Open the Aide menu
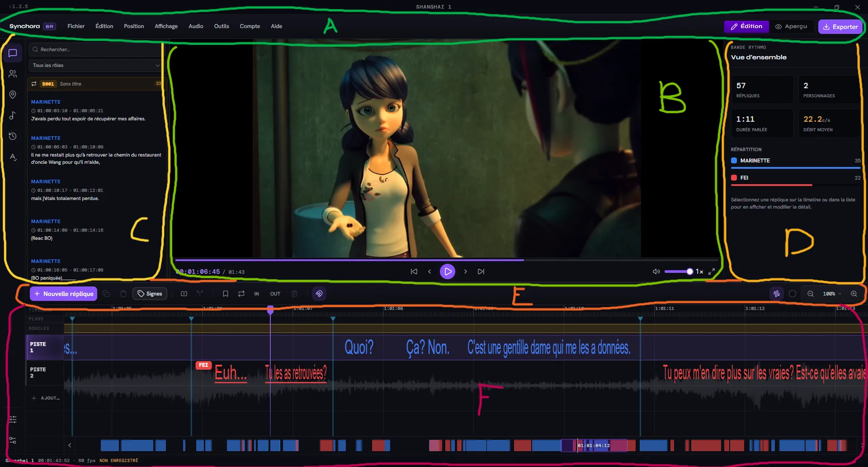The height and width of the screenshot is (467, 868). (x=277, y=26)
